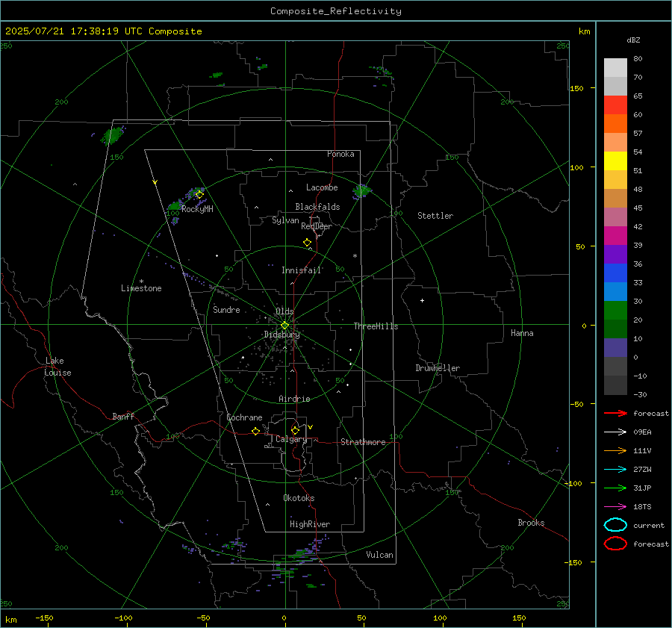The width and height of the screenshot is (672, 628).
Task: Click the ThreeHills label
Action: point(376,326)
